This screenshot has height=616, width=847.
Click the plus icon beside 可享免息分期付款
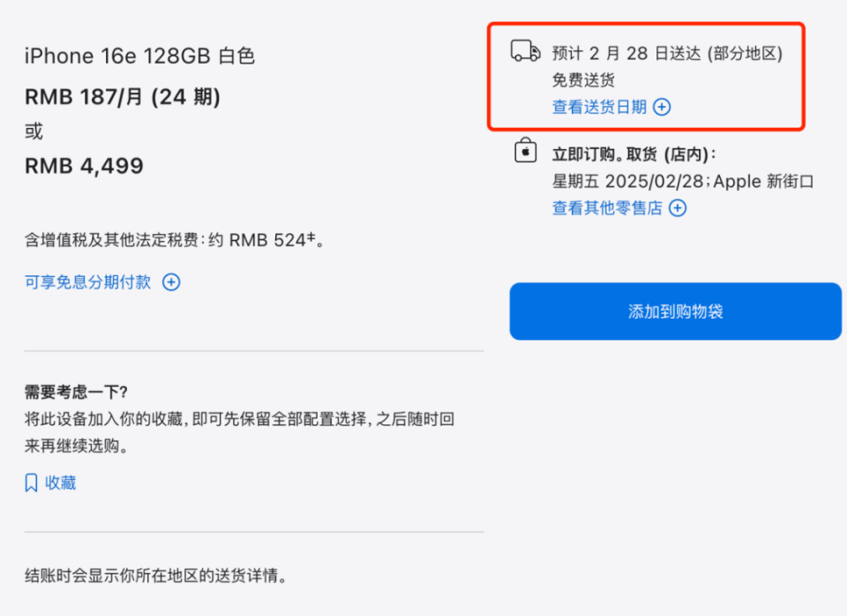[x=171, y=282]
